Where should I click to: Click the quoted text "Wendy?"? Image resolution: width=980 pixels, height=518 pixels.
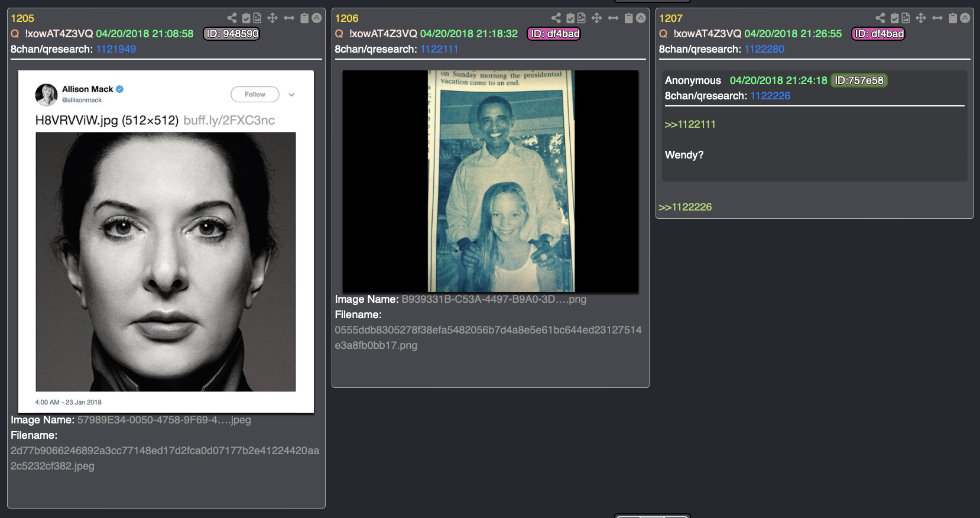684,155
